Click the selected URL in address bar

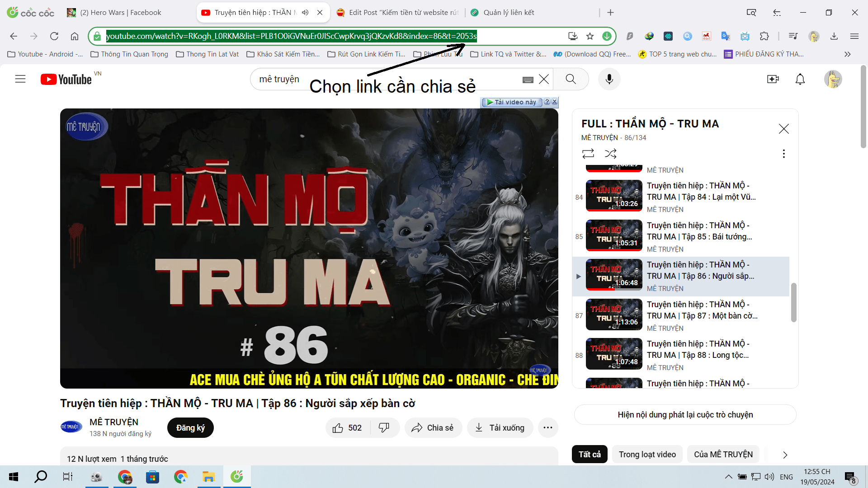pyautogui.click(x=291, y=36)
